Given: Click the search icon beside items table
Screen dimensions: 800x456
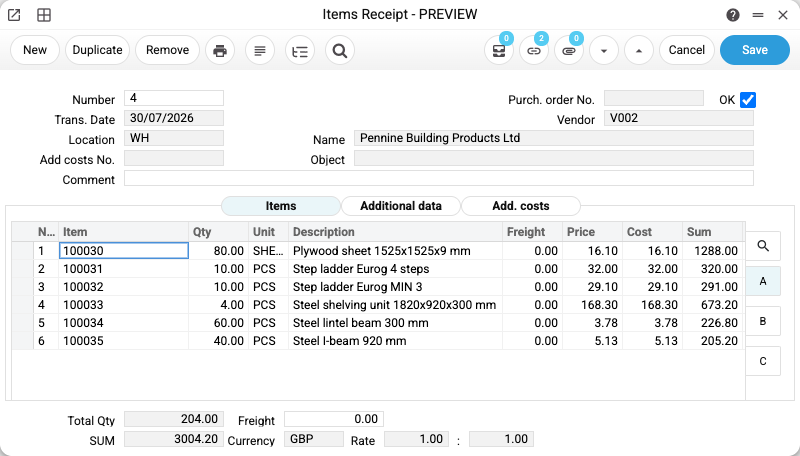Looking at the screenshot, I should pos(763,246).
